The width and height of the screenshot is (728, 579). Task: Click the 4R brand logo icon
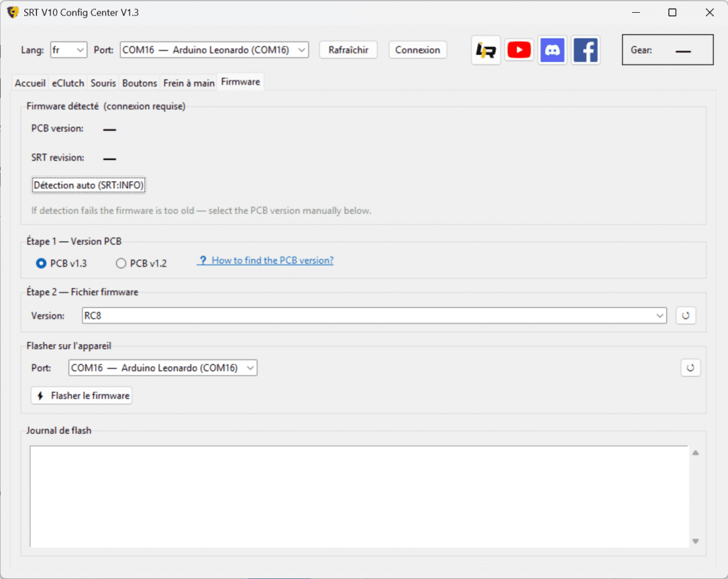[x=486, y=50]
